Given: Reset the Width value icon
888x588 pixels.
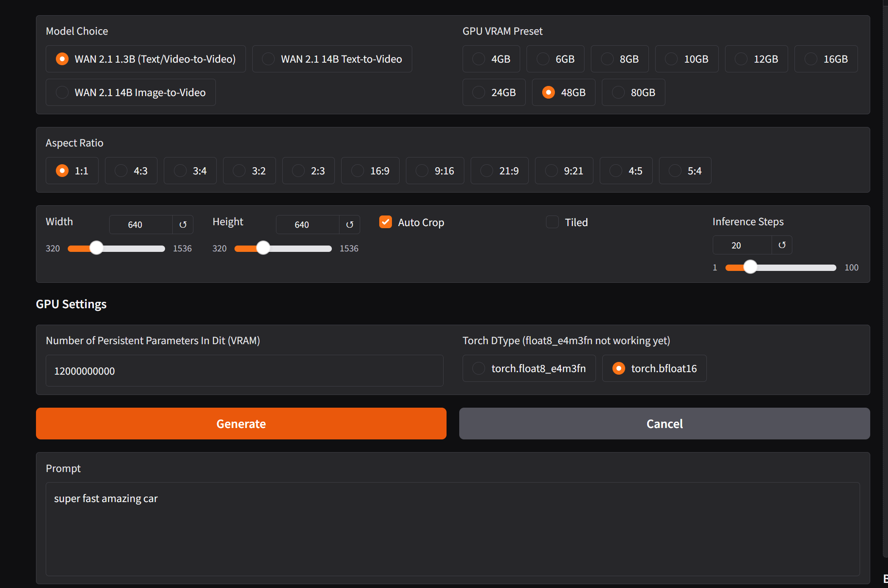Looking at the screenshot, I should (183, 224).
